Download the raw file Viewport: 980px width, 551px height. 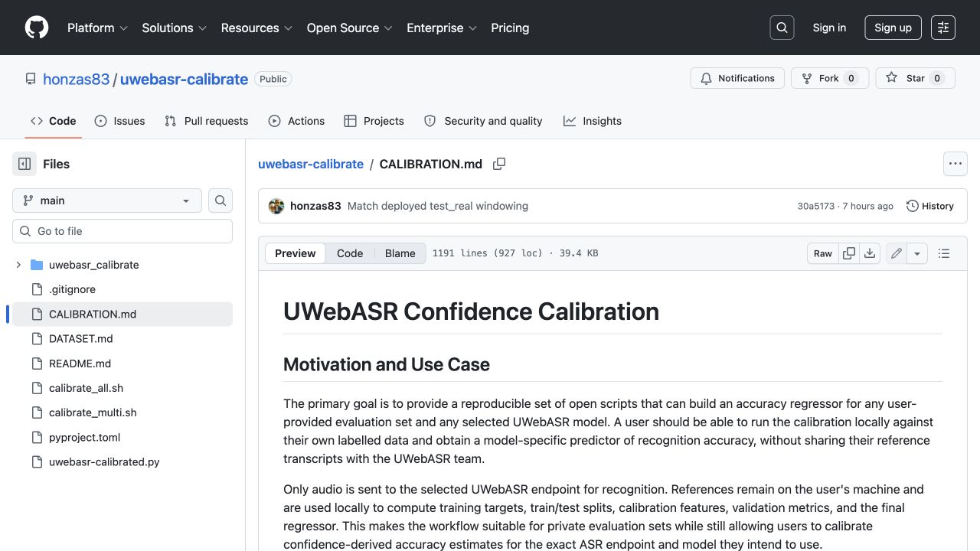point(870,253)
